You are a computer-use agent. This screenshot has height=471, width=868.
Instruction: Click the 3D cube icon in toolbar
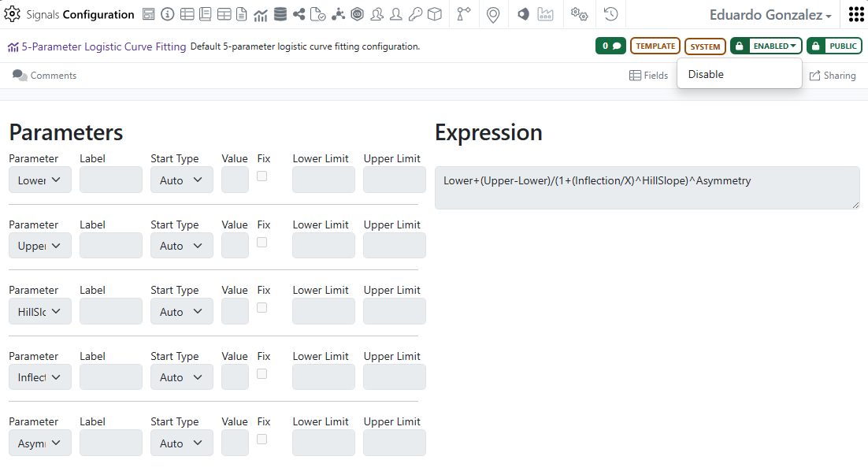click(x=435, y=14)
